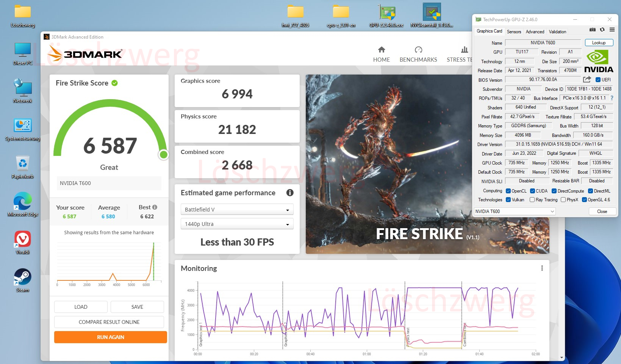Launch Microsoft Edge from the desktop
The width and height of the screenshot is (621, 364).
point(23,205)
